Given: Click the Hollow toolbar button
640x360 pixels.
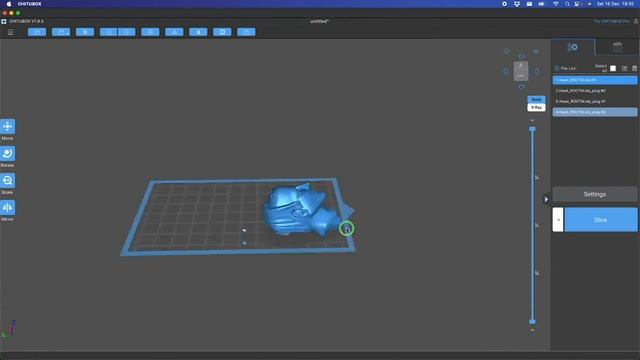Looking at the screenshot, I should click(x=198, y=32).
